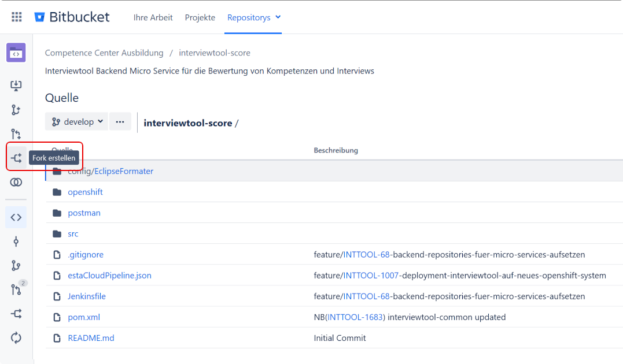The height and width of the screenshot is (364, 623).
Task: Open the Commits sidebar icon
Action: point(16,242)
